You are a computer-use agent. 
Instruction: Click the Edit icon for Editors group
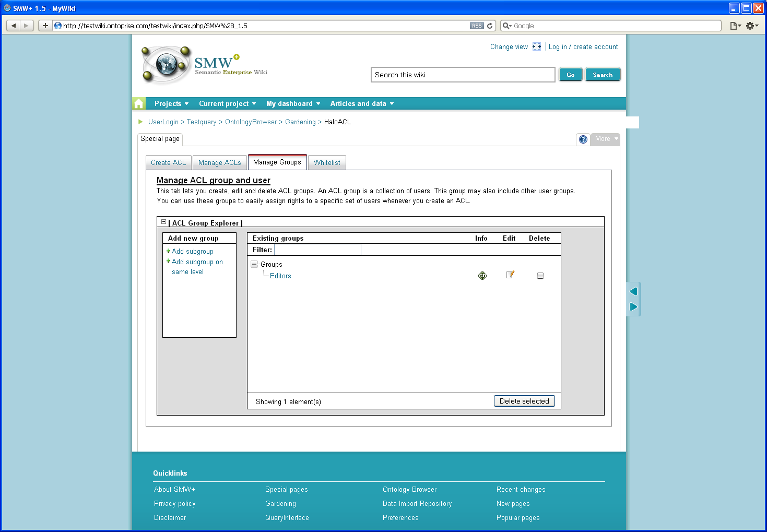[510, 275]
